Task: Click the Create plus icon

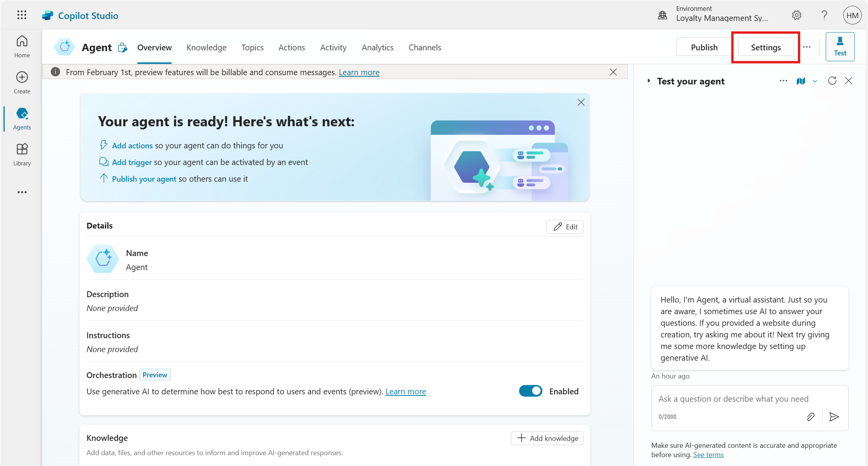Action: tap(22, 77)
